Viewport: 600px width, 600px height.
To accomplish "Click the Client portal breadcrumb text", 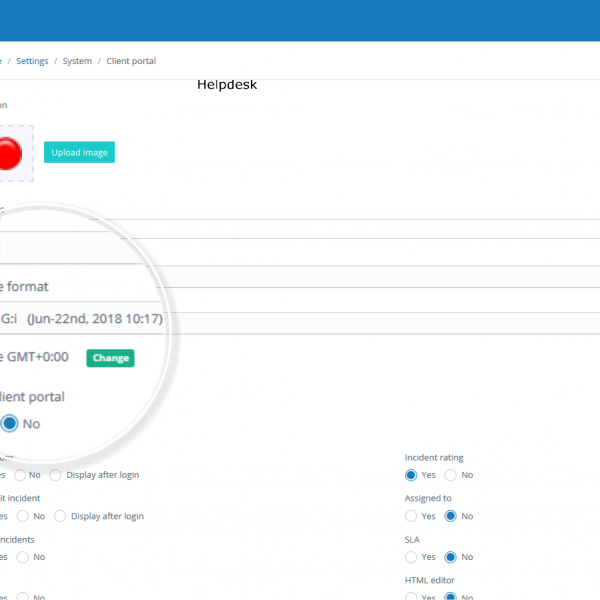I will (131, 61).
